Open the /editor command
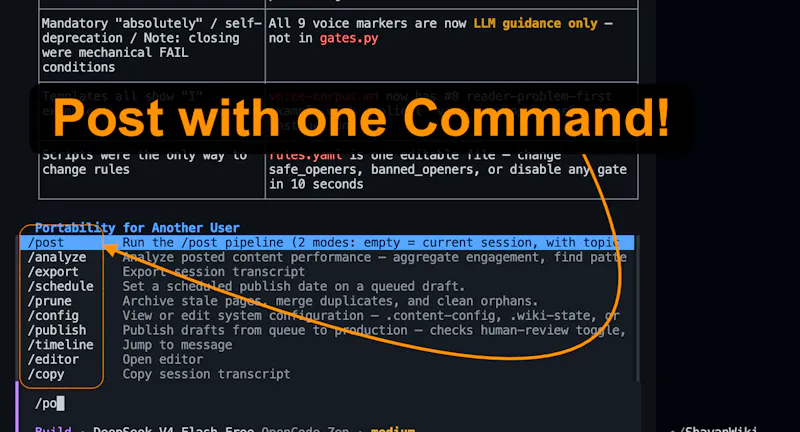800x432 pixels. point(53,360)
